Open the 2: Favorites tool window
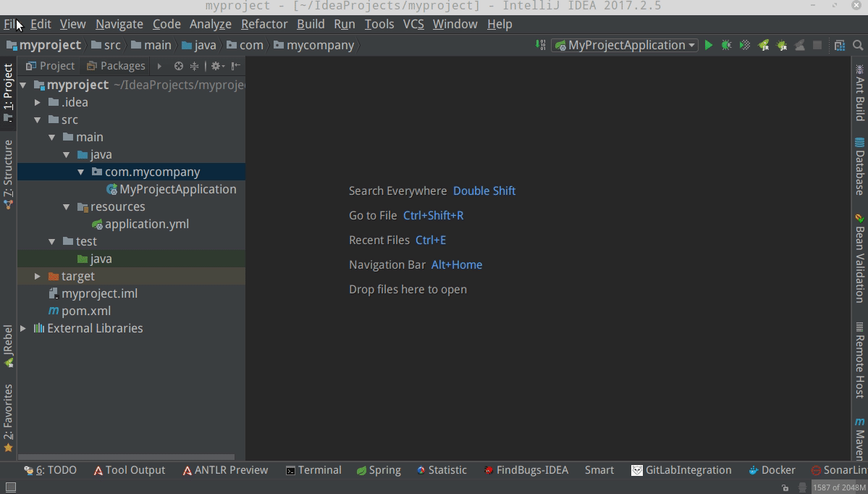This screenshot has height=494, width=868. pyautogui.click(x=8, y=418)
